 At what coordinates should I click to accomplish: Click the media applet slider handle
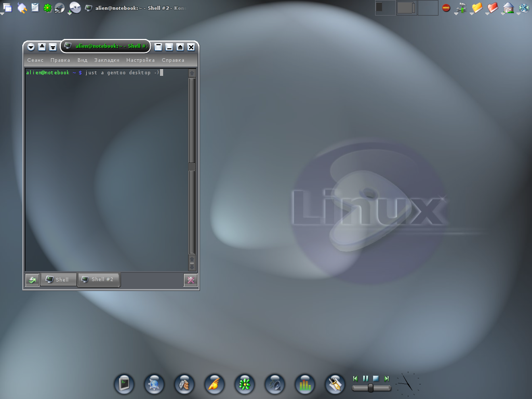[371, 388]
